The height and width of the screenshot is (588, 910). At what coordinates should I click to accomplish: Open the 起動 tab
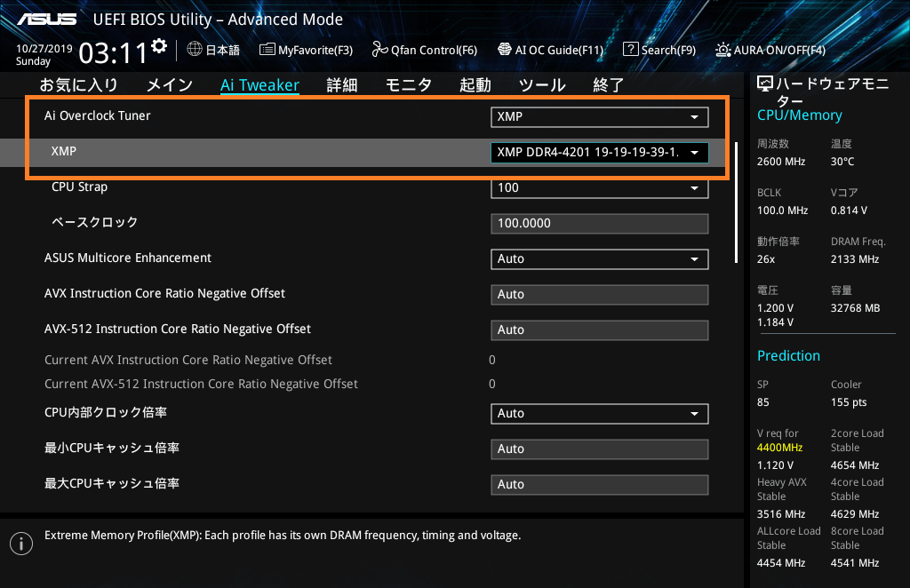pos(475,84)
